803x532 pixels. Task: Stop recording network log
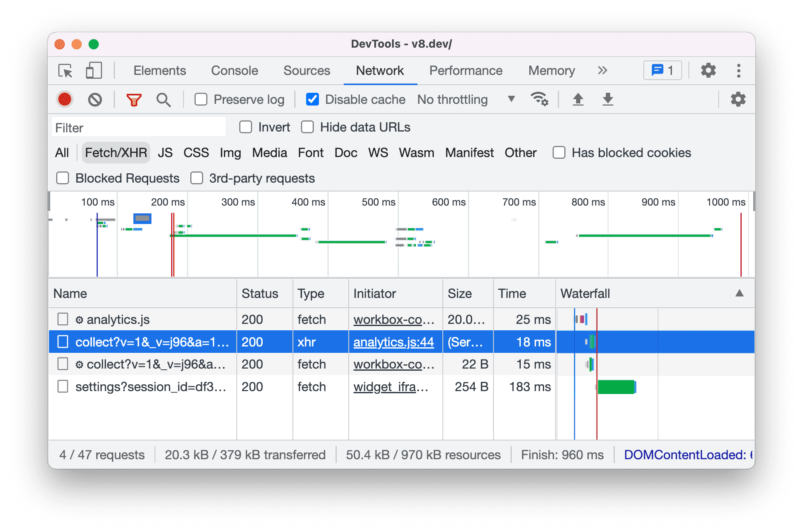point(64,99)
